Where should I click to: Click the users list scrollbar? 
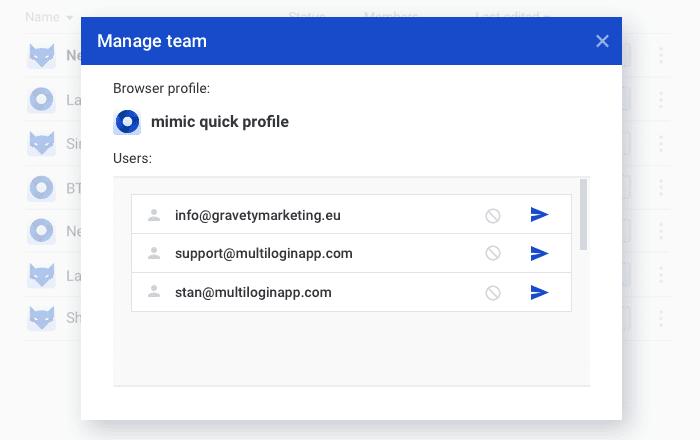(x=583, y=214)
